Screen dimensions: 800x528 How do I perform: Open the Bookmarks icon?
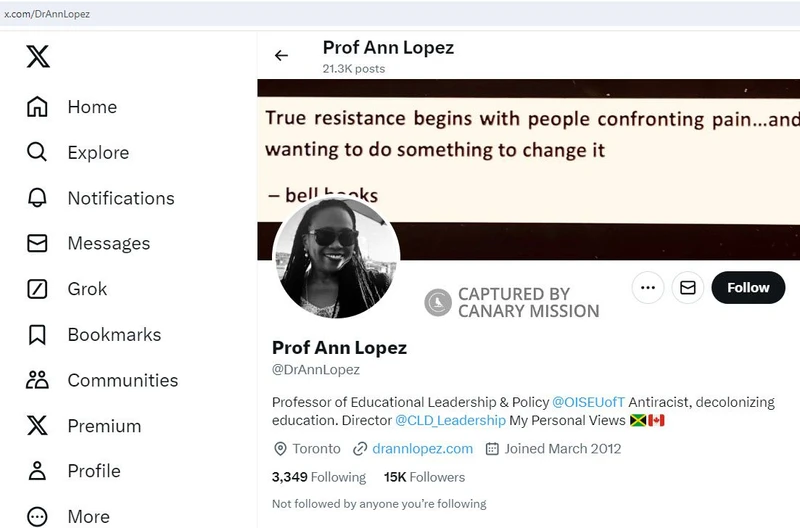point(37,335)
